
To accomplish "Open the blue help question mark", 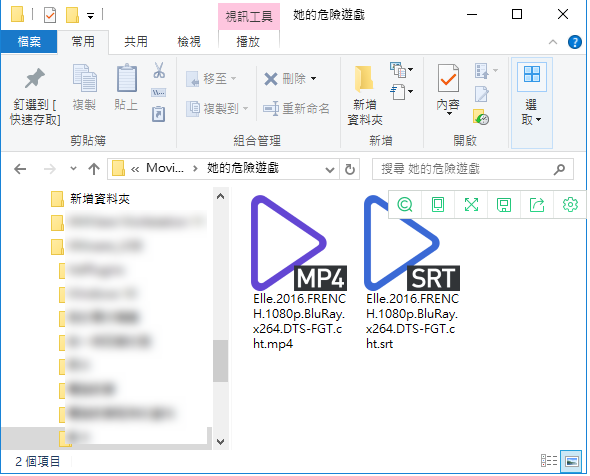I will (x=575, y=42).
